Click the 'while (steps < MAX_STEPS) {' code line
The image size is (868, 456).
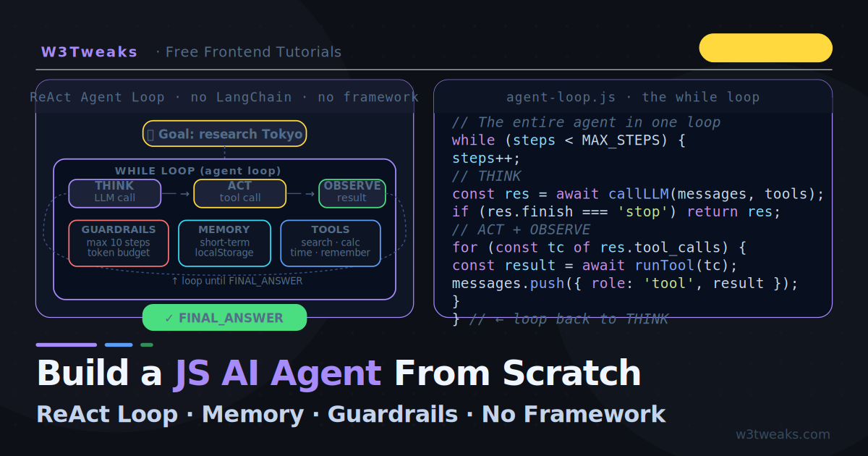pyautogui.click(x=569, y=140)
